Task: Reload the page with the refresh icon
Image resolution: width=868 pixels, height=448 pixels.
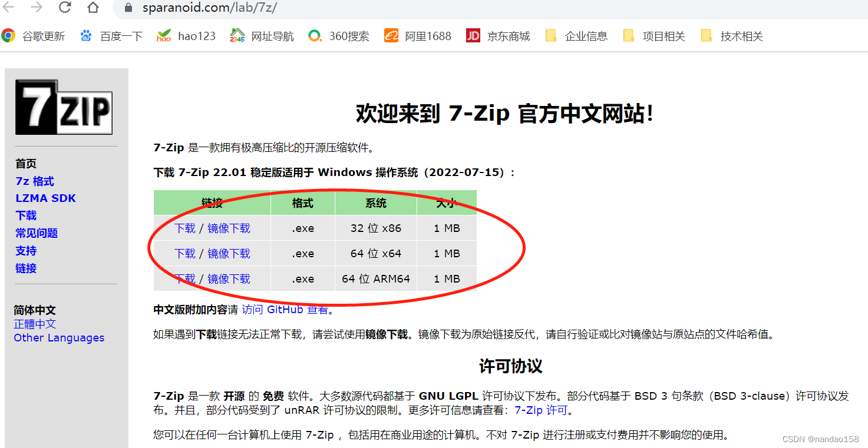Action: (x=65, y=8)
